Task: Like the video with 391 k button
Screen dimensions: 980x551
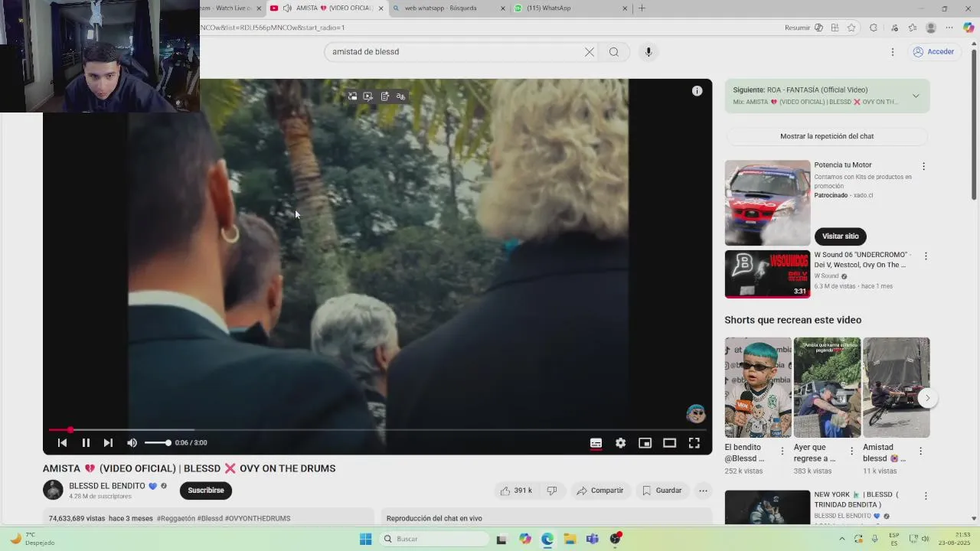Action: coord(517,491)
